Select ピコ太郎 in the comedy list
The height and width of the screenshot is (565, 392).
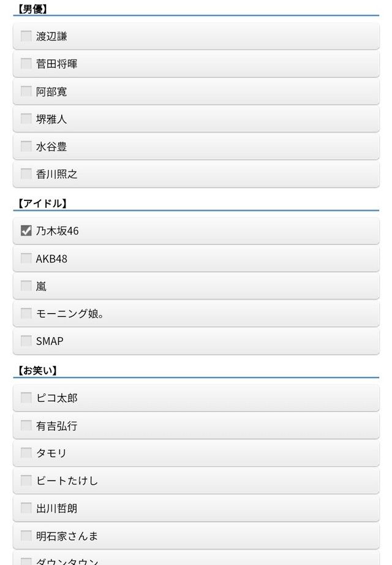coord(26,398)
